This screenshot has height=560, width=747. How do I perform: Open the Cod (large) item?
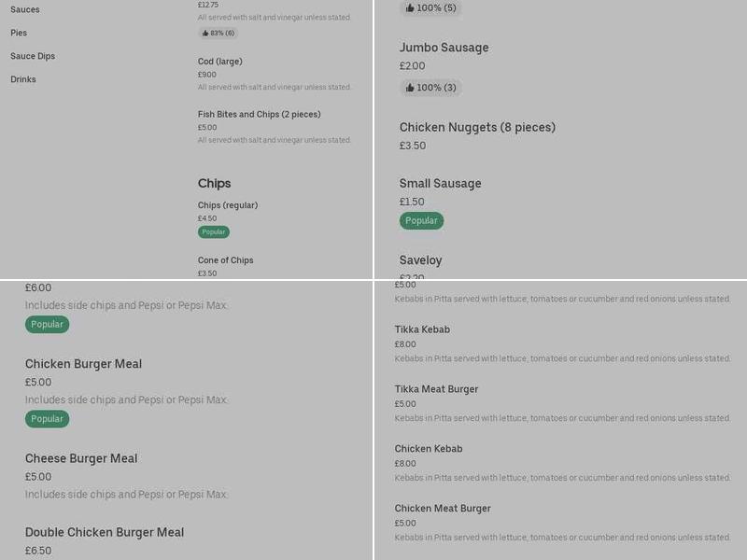(x=220, y=62)
